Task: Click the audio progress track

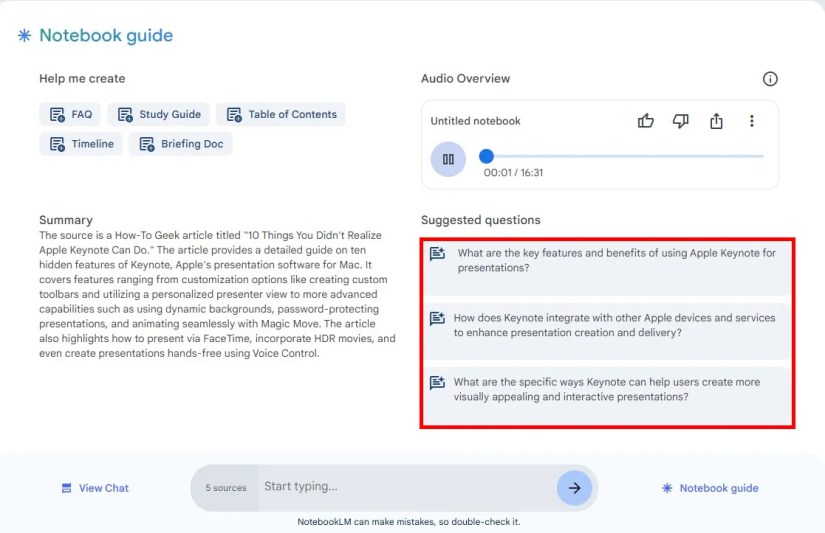Action: click(x=621, y=156)
